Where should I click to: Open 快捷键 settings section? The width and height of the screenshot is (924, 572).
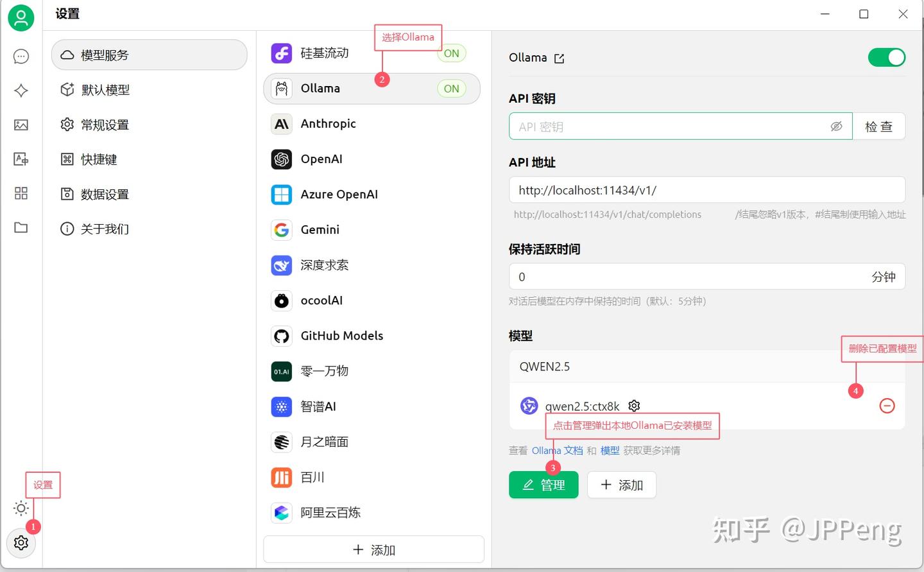(150, 159)
